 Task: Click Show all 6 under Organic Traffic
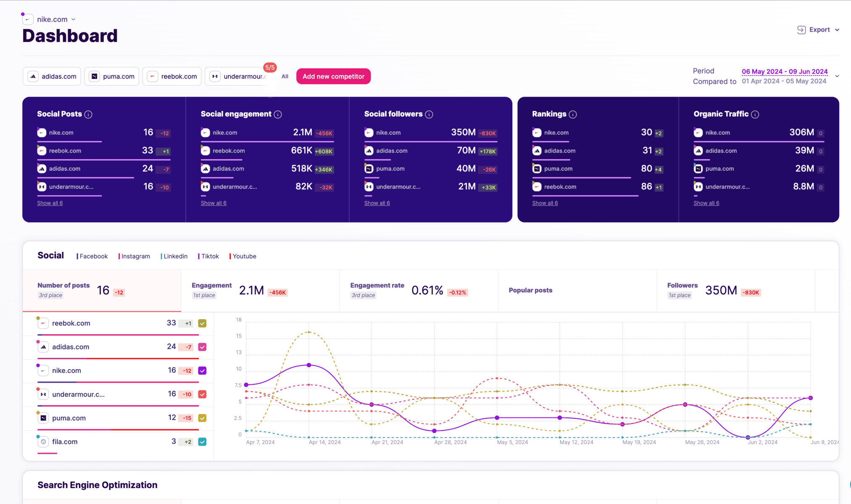(706, 203)
